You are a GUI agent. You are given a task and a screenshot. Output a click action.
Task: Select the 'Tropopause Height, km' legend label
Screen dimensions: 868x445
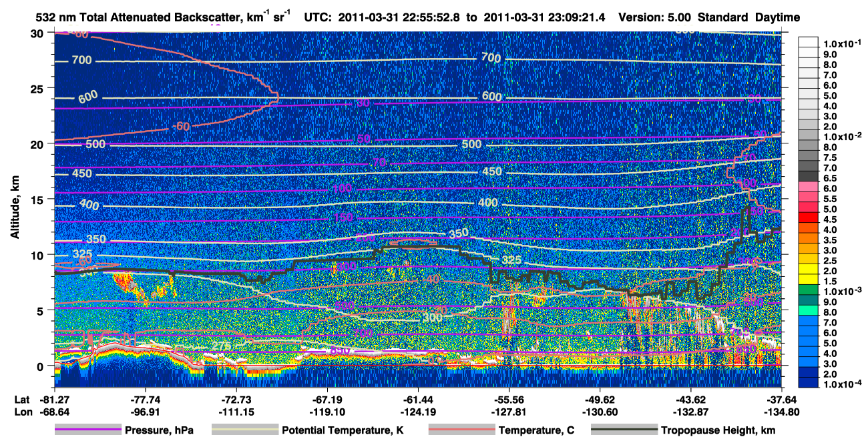click(718, 430)
